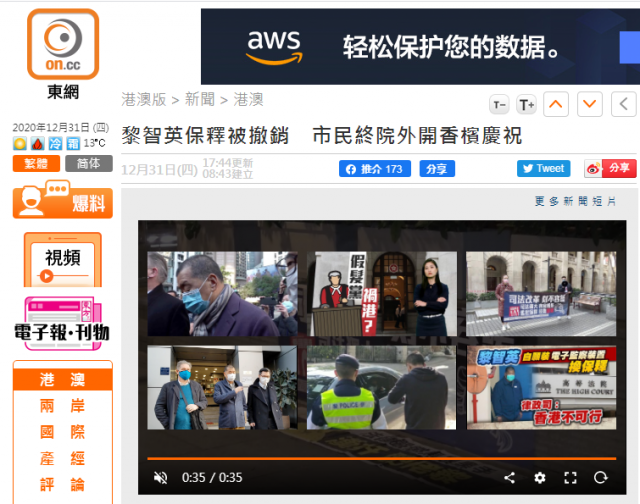Go to next article with down chevron
This screenshot has width=640, height=504.
(589, 104)
